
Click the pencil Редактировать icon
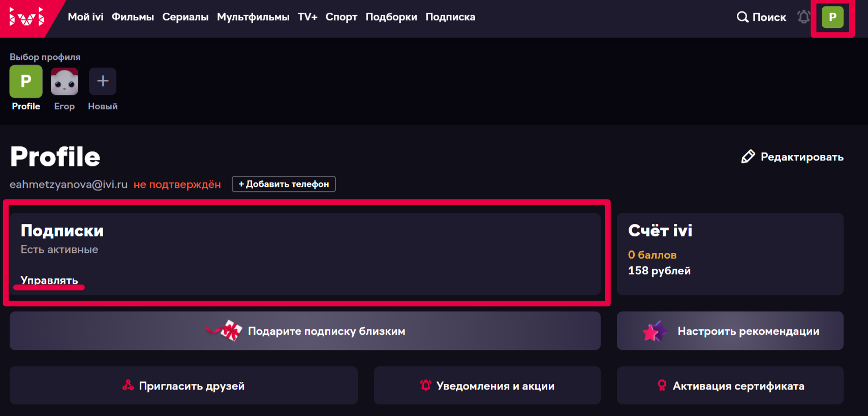748,157
